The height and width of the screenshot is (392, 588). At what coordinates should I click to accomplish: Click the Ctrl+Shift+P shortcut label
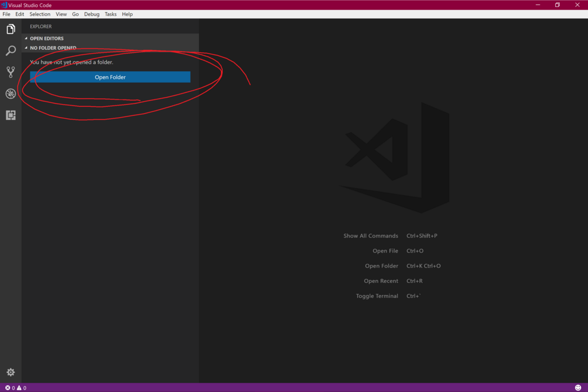422,236
